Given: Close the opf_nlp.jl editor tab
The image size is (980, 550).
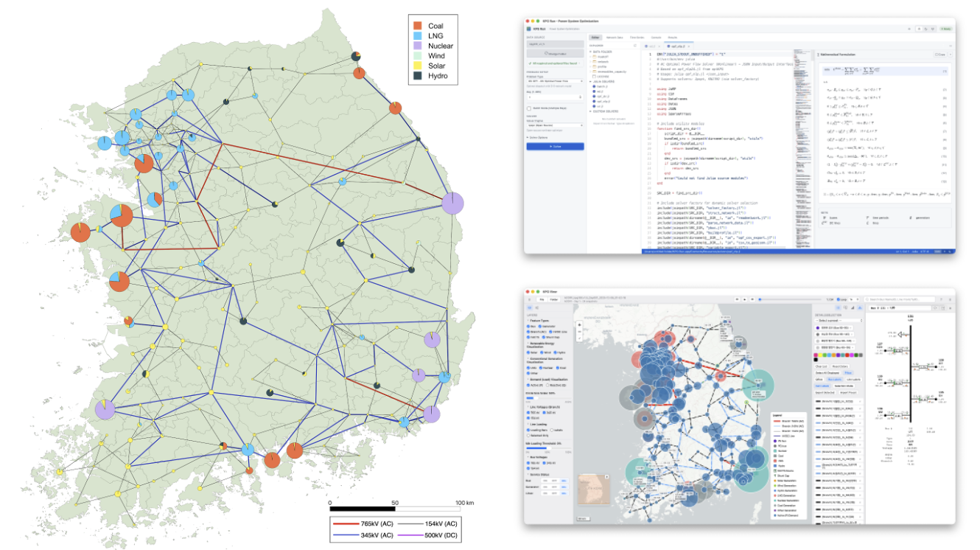Looking at the screenshot, I should (x=689, y=46).
